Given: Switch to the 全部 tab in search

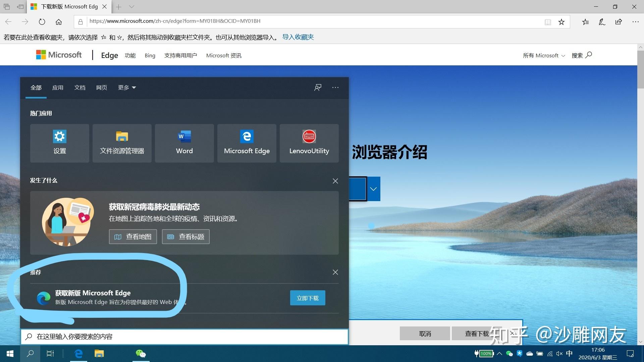Looking at the screenshot, I should (x=36, y=88).
